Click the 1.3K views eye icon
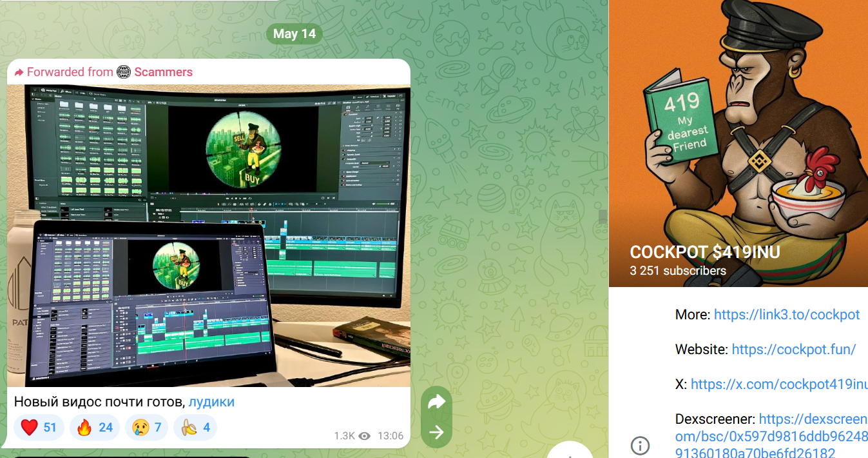Viewport: 868px width, 458px height. point(365,436)
